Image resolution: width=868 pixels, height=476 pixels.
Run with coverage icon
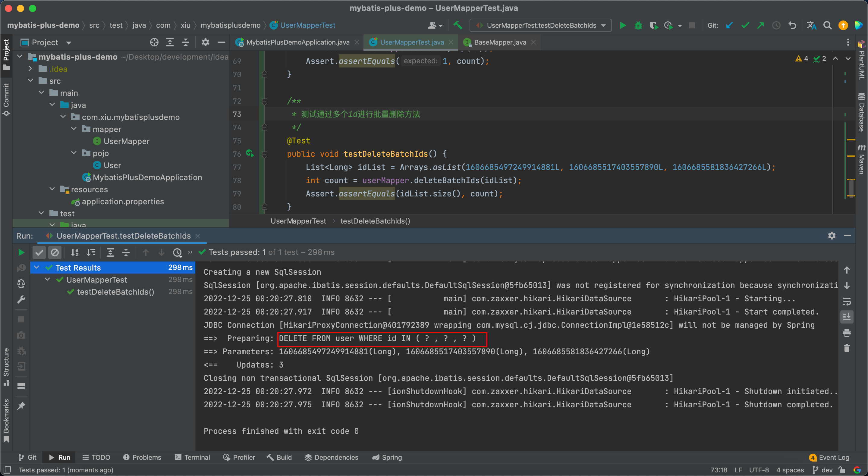(x=653, y=25)
